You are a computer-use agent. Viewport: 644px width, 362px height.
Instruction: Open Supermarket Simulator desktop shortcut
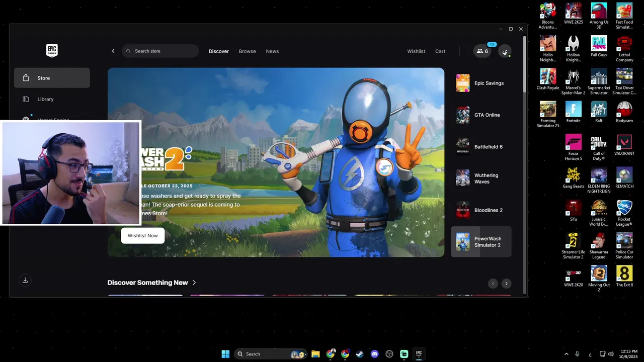click(599, 81)
